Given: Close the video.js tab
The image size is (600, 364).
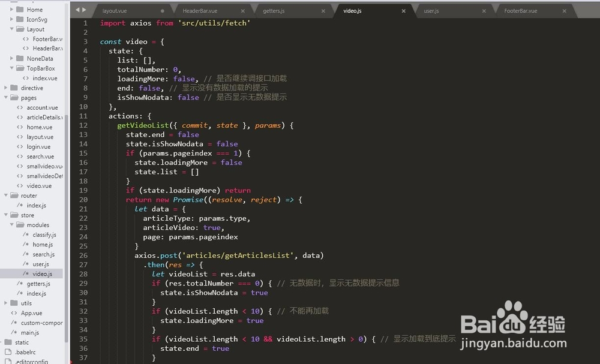Looking at the screenshot, I should click(403, 11).
